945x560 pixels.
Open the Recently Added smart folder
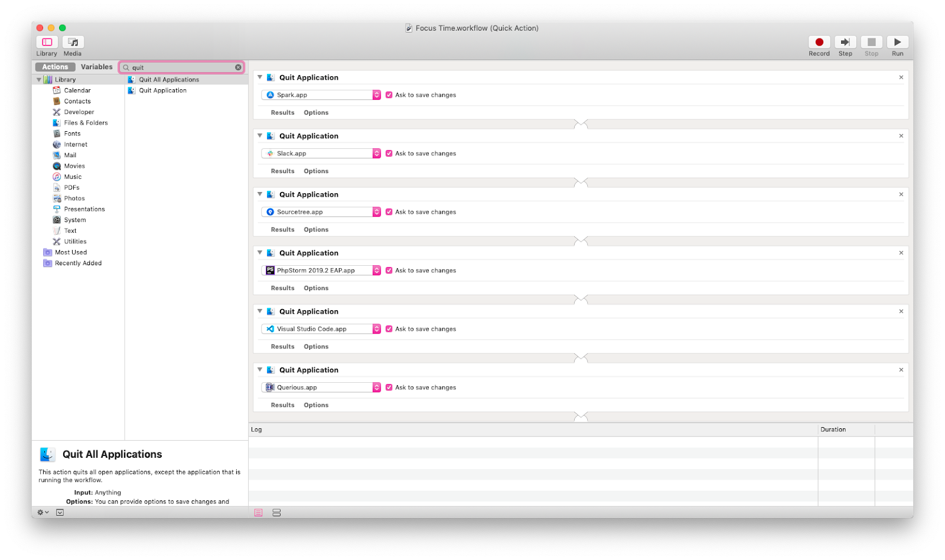[78, 263]
